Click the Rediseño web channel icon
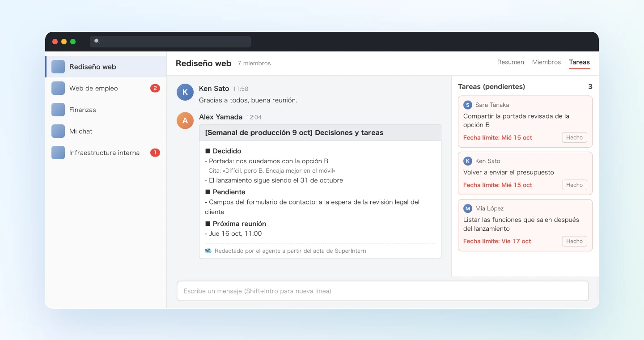 [x=58, y=67]
